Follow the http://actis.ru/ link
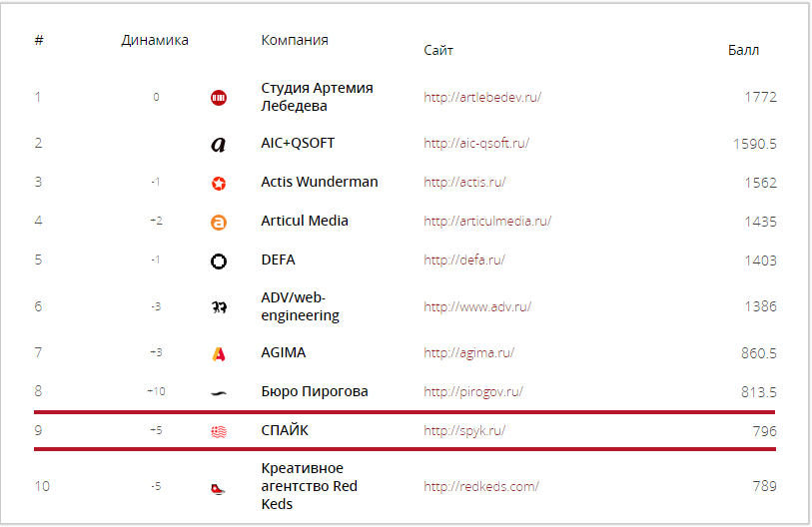This screenshot has width=812, height=527. point(464,183)
